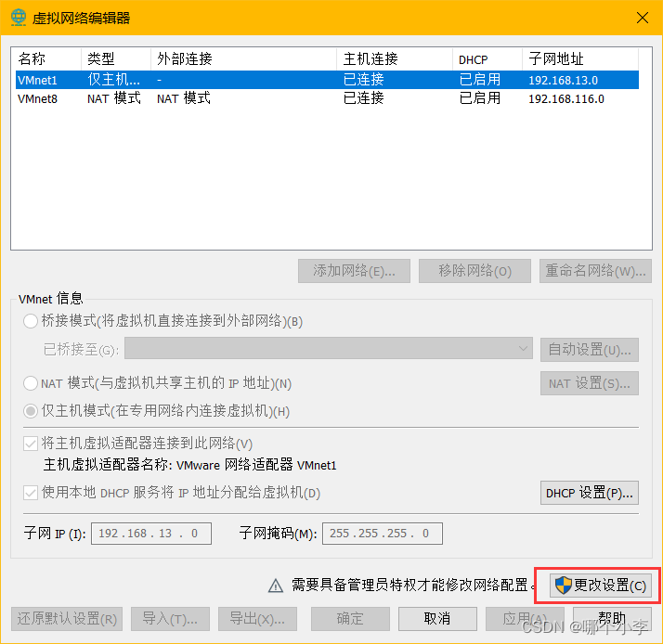Click the 导出(X) button
The image size is (663, 644).
257,619
